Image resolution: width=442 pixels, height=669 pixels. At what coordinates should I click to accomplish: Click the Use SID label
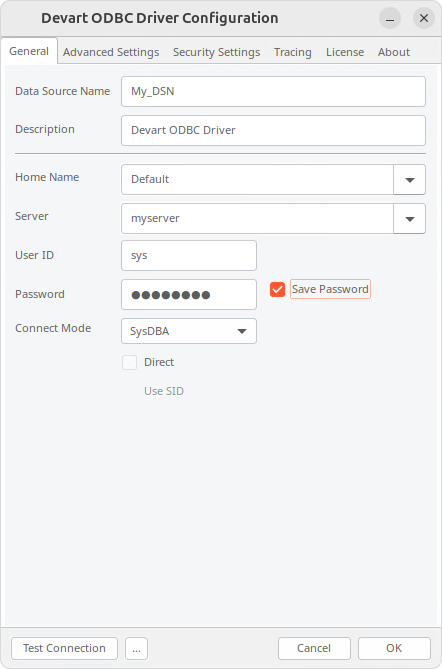coord(164,391)
